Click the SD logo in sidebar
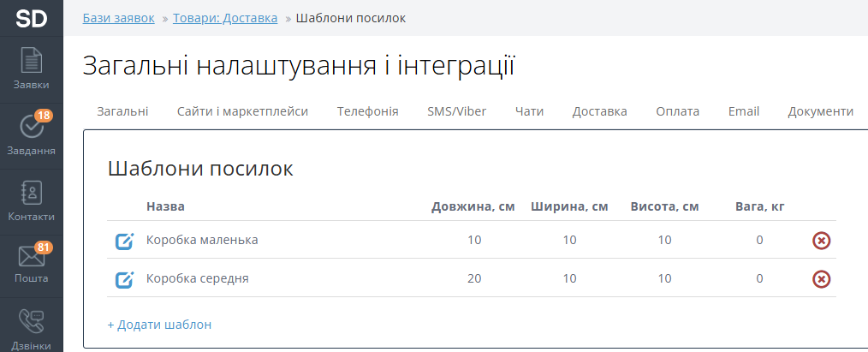Image resolution: width=868 pixels, height=352 pixels. 32,18
